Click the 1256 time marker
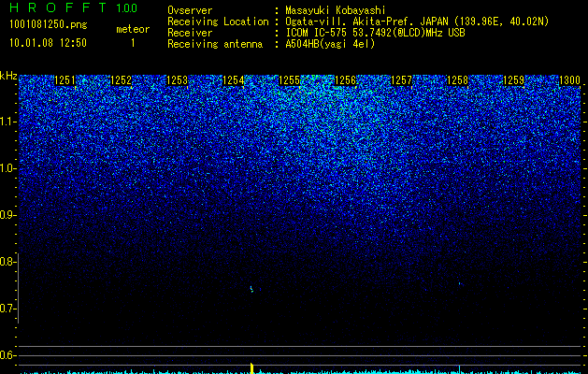 point(345,80)
